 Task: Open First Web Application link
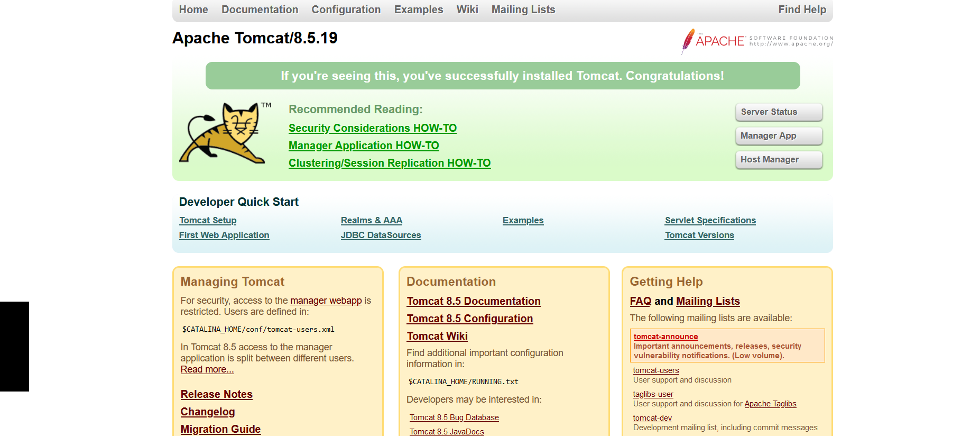coord(224,235)
